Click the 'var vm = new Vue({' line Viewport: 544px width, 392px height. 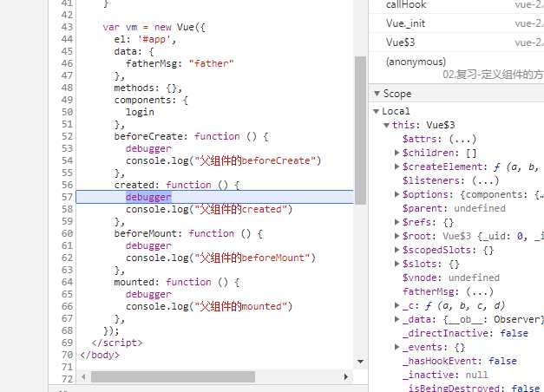pyautogui.click(x=154, y=27)
